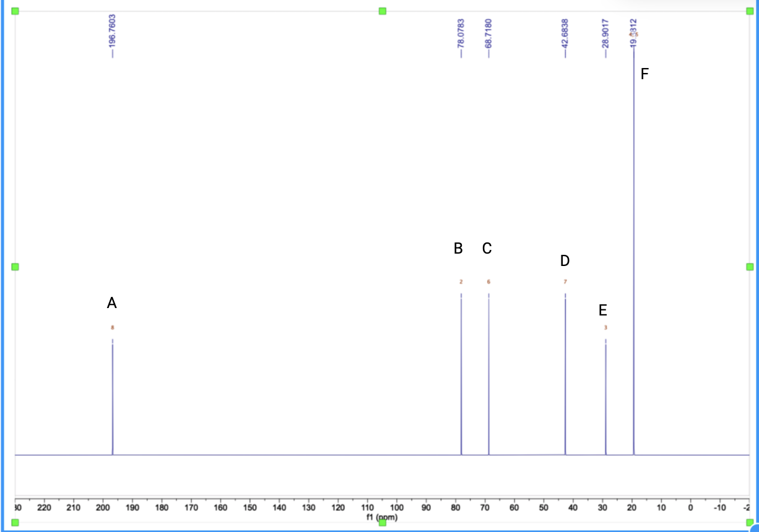
Task: Click the 90 tick label on axis
Action: point(426,508)
